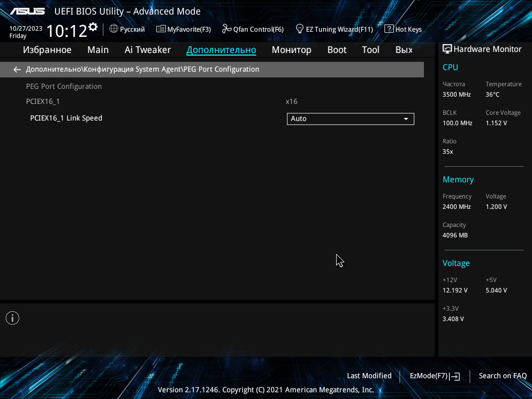Click the 100.0 MHz BCLK value
The width and height of the screenshot is (532, 399).
pyautogui.click(x=457, y=123)
